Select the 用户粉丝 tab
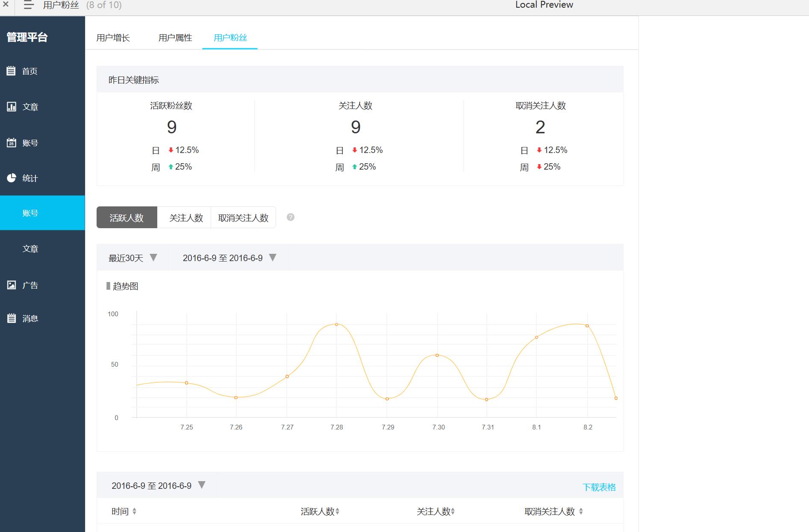Screen dimensions: 809x532 coord(230,38)
